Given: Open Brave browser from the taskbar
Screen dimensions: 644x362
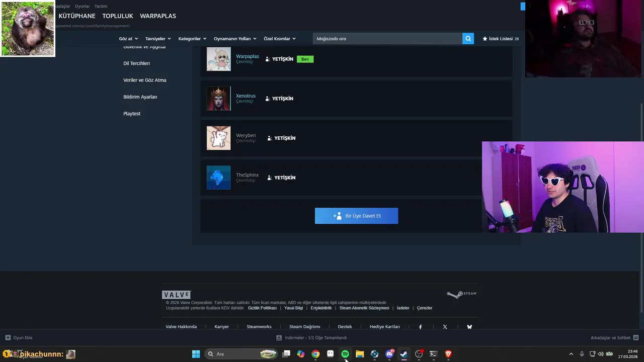Looking at the screenshot, I should pos(448,354).
